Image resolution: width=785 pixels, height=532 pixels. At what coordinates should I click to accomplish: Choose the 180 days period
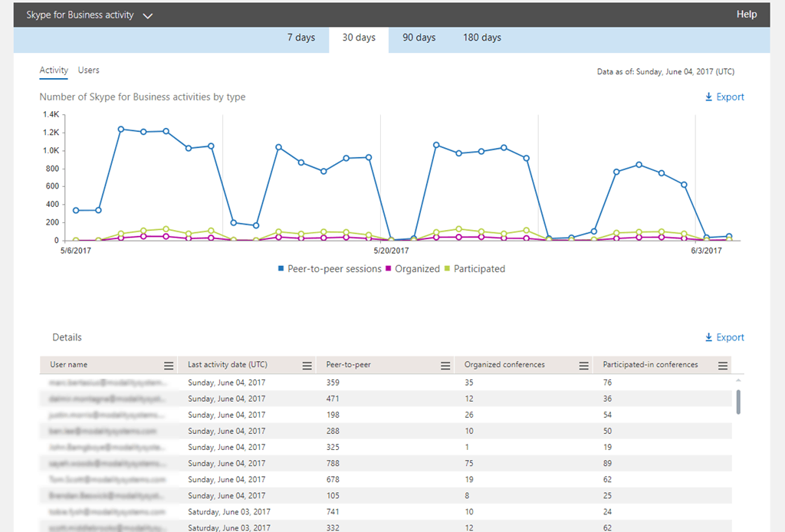[x=481, y=38]
